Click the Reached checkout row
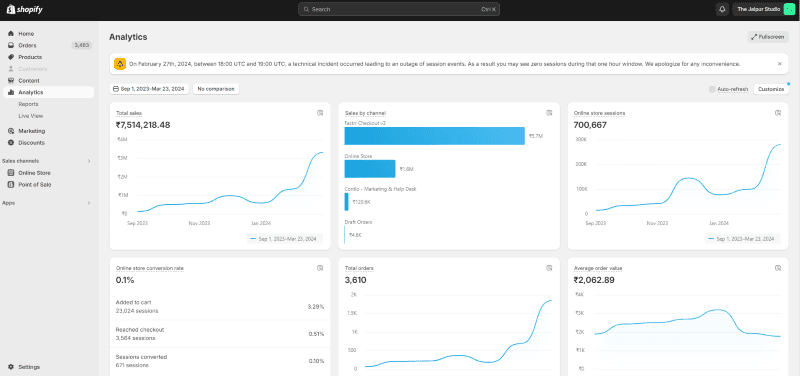This screenshot has width=800, height=376. point(220,334)
